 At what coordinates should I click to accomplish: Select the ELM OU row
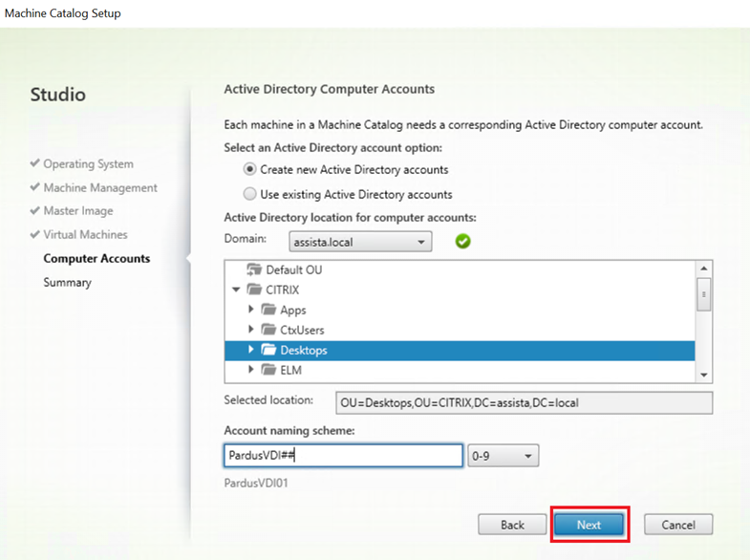click(x=460, y=371)
